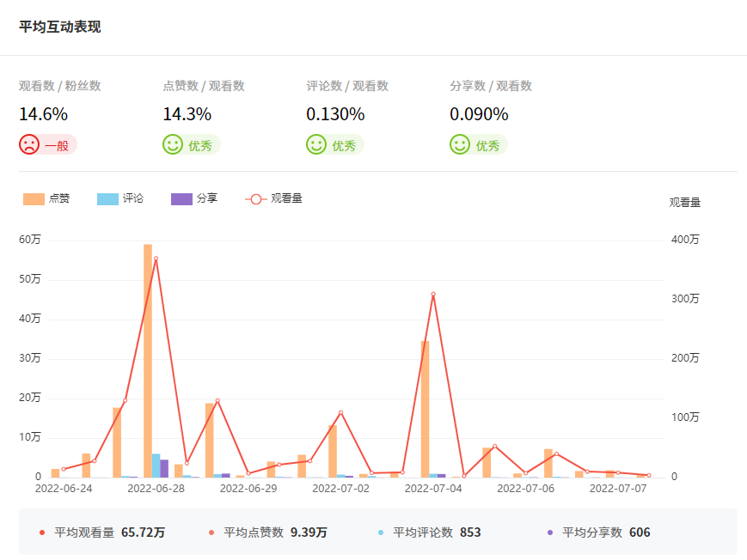This screenshot has height=560, width=747.
Task: Click the tallest orange 点赞 bar
Action: pyautogui.click(x=148, y=361)
